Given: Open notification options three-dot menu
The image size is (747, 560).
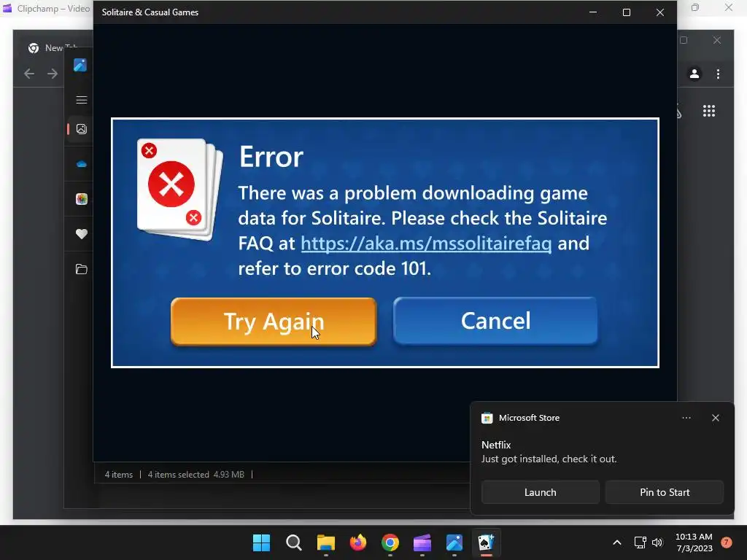Looking at the screenshot, I should click(686, 418).
